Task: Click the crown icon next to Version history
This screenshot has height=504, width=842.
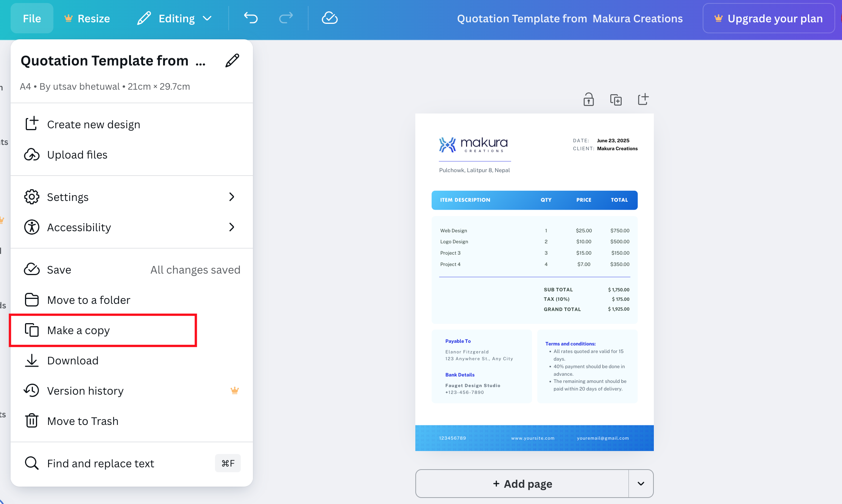Action: 235,390
